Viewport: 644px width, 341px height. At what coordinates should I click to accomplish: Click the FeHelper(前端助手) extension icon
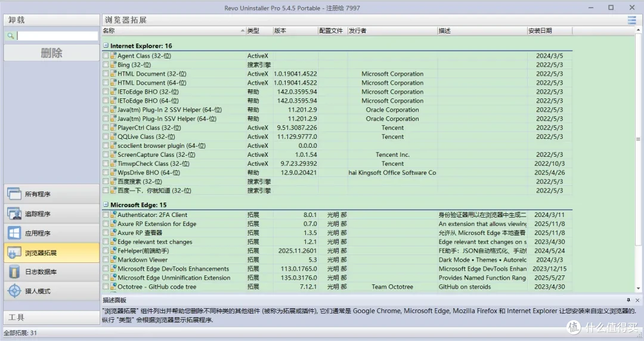tap(113, 250)
